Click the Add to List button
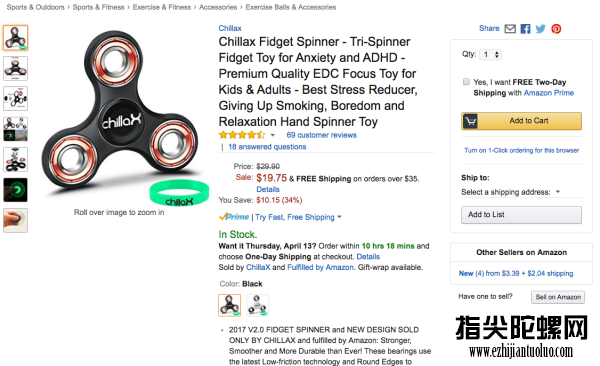Screen dimensions: 600x366 pyautogui.click(x=521, y=215)
